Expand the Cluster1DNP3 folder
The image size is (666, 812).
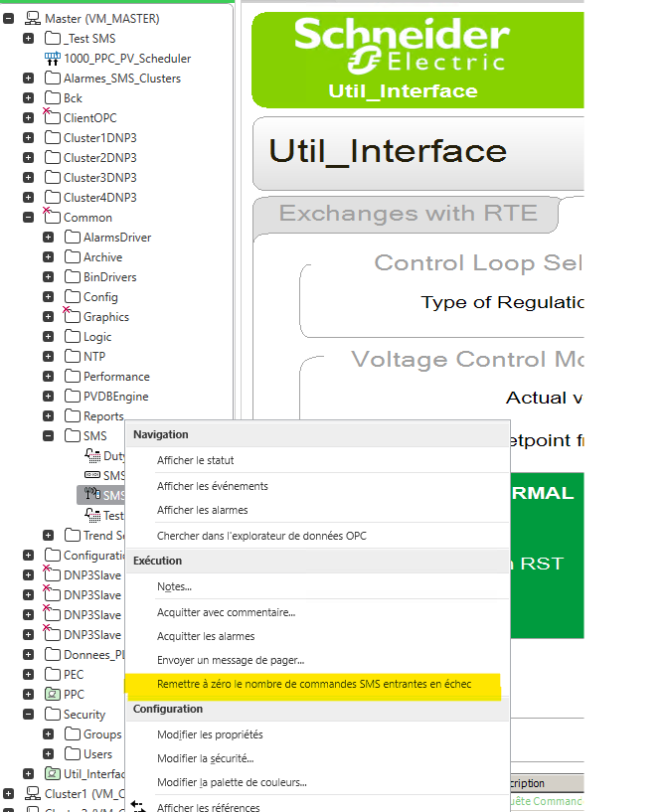pyautogui.click(x=29, y=137)
